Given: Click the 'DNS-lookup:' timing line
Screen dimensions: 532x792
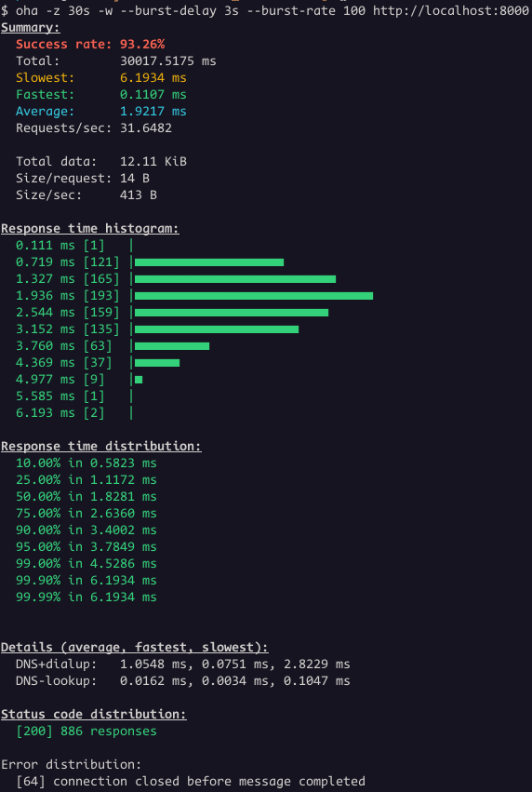Looking at the screenshot, I should click(182, 680).
